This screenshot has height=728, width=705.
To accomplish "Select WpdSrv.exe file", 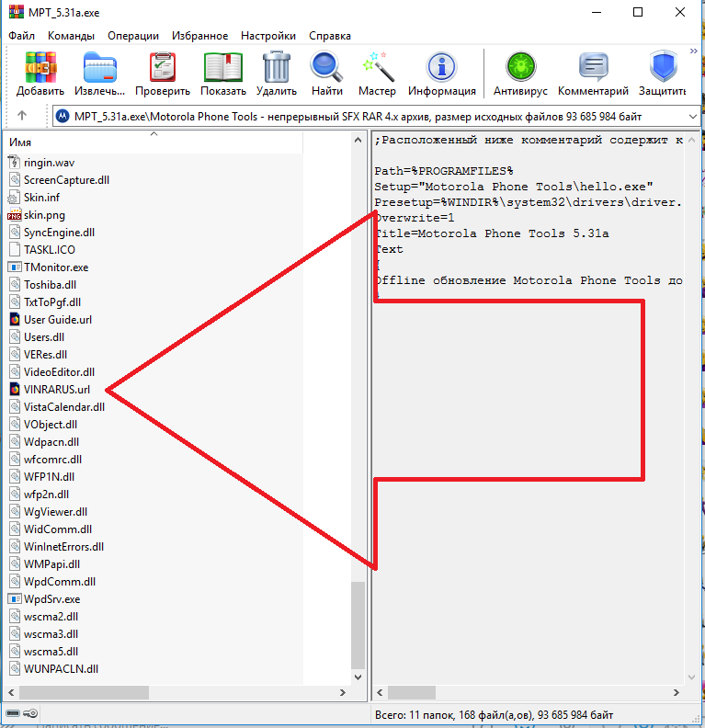I will [52, 599].
